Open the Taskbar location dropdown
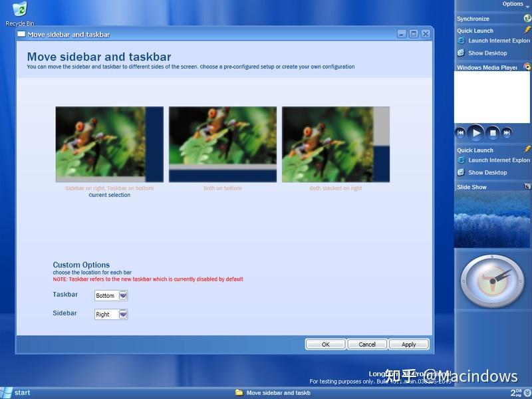 [122, 295]
